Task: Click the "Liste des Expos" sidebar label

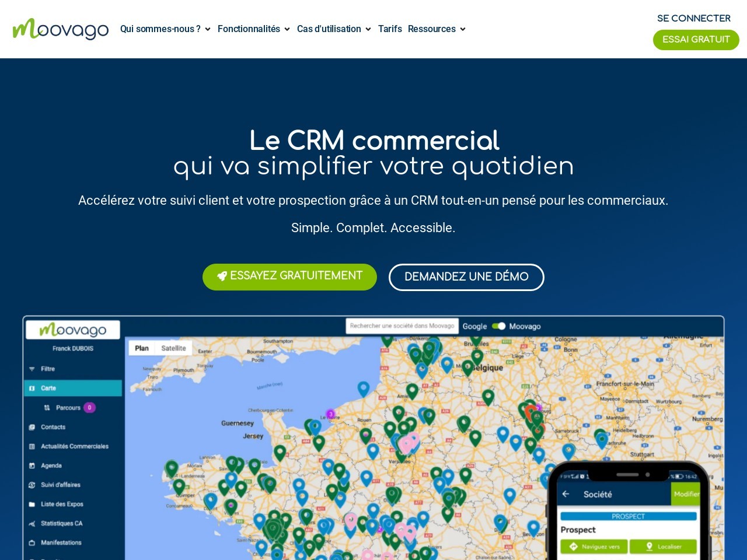Action: point(62,504)
